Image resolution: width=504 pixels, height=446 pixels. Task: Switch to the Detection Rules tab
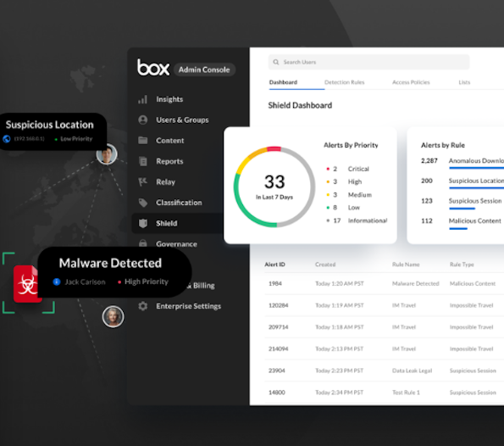pos(344,82)
